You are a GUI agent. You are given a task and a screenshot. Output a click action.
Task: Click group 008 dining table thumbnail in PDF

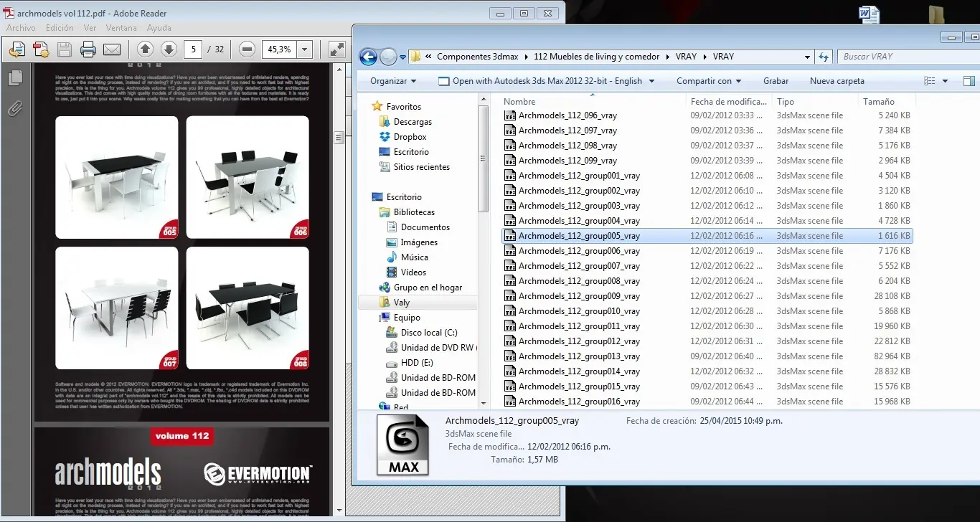[x=248, y=308]
